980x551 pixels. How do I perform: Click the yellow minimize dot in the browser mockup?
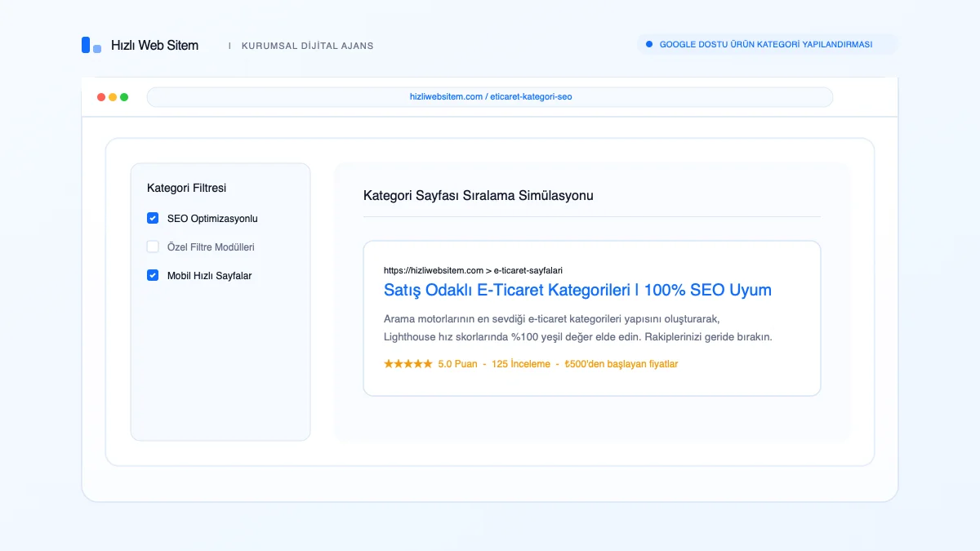[113, 97]
